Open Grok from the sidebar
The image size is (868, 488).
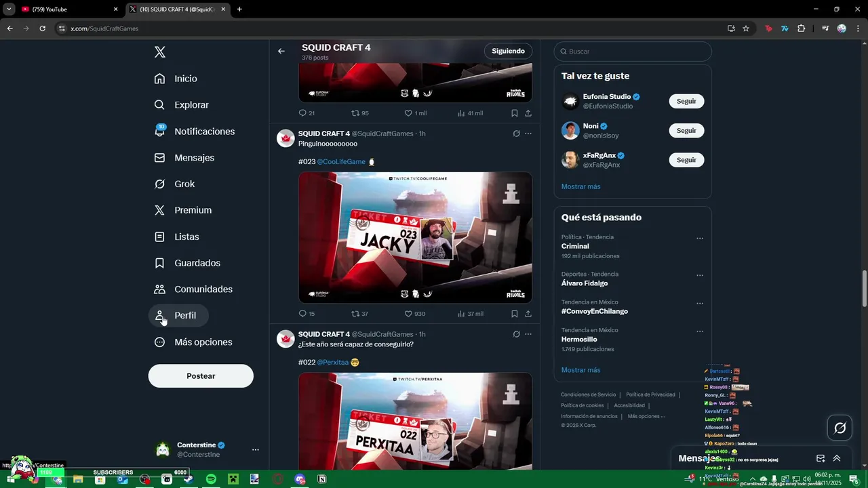[x=174, y=184]
